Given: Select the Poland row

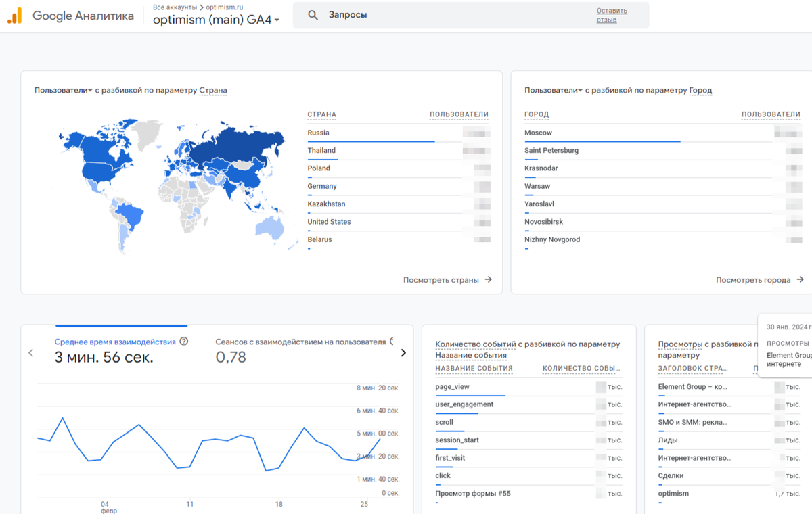Looking at the screenshot, I should click(x=398, y=168).
